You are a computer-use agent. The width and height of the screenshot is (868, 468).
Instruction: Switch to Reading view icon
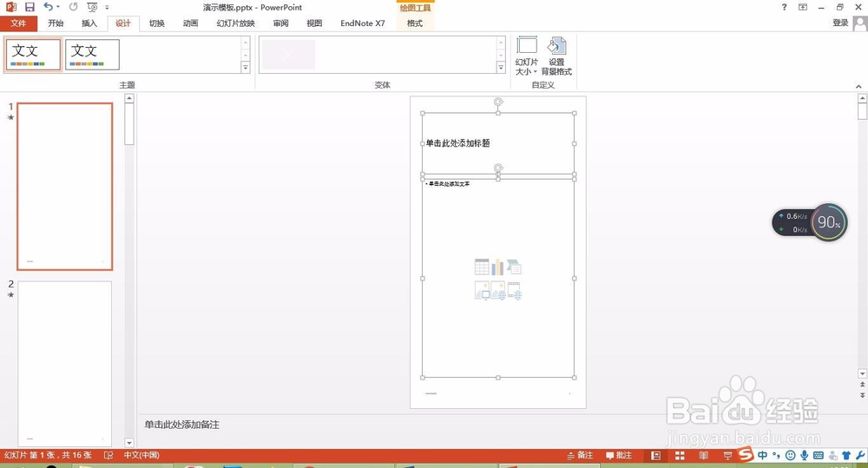pyautogui.click(x=704, y=455)
